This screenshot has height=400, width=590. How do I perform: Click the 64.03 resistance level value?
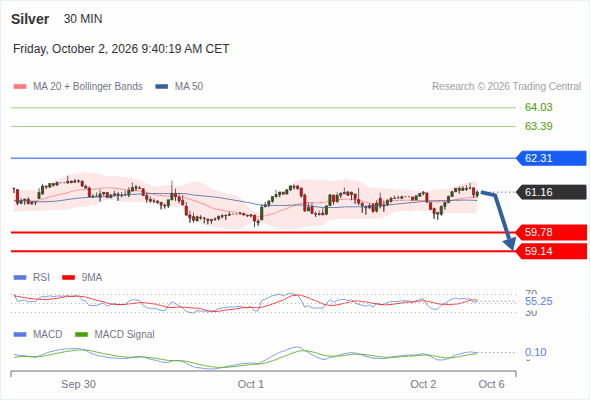click(538, 107)
